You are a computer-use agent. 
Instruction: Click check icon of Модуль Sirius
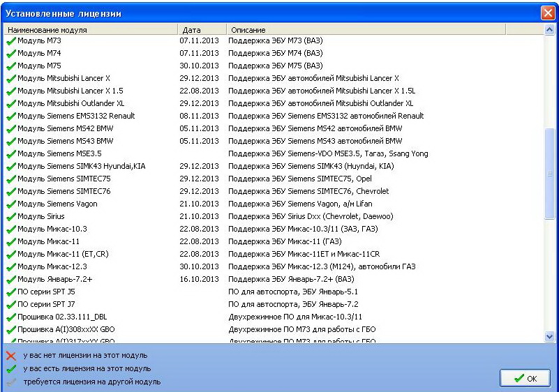tap(11, 217)
